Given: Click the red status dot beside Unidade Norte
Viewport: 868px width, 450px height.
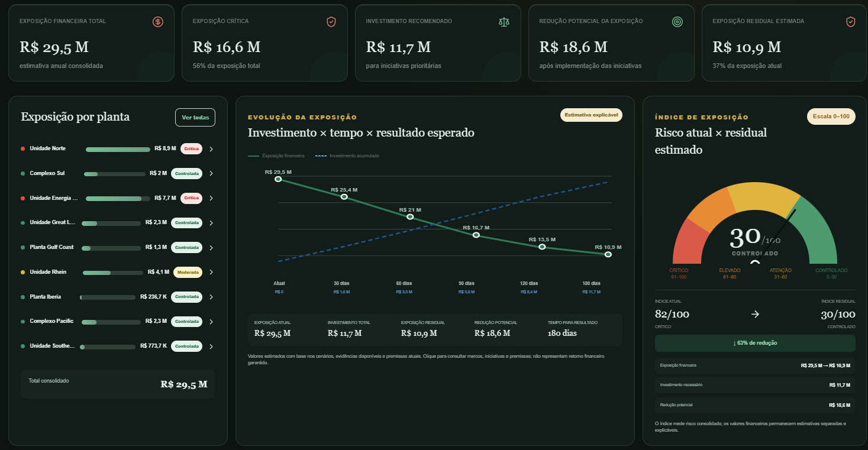Looking at the screenshot, I should click(x=22, y=148).
